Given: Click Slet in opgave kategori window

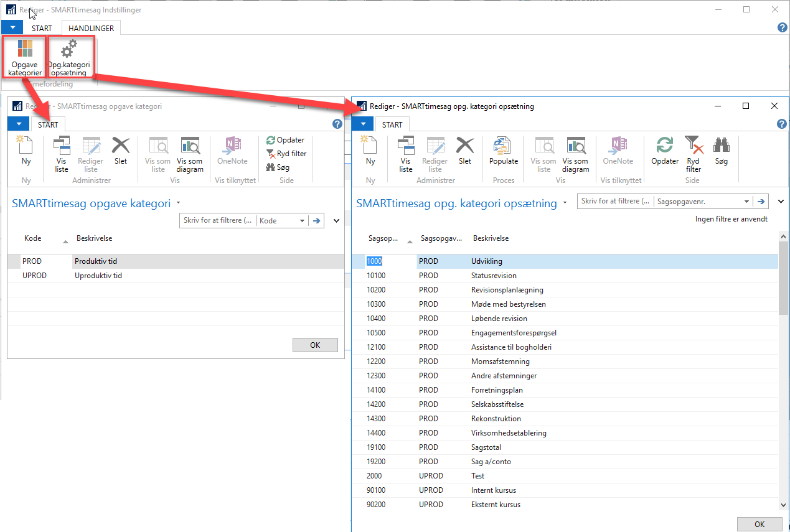Looking at the screenshot, I should point(120,152).
